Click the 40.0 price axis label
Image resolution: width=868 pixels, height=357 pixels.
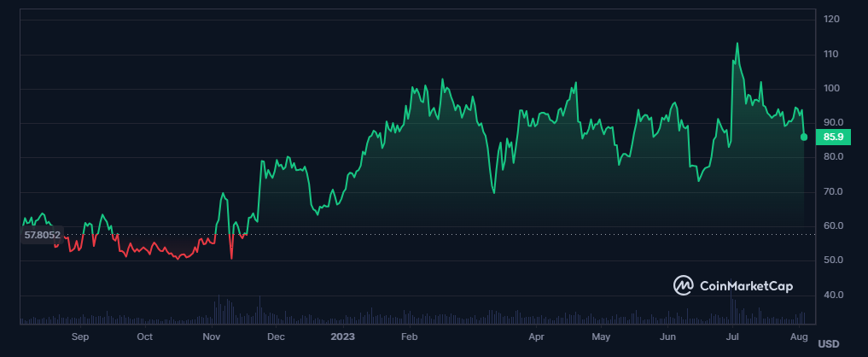(833, 295)
